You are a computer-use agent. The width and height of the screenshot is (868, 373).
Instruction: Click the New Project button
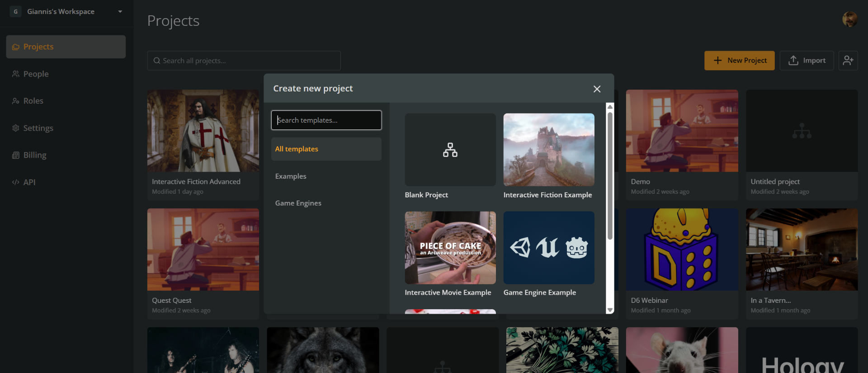coord(740,60)
